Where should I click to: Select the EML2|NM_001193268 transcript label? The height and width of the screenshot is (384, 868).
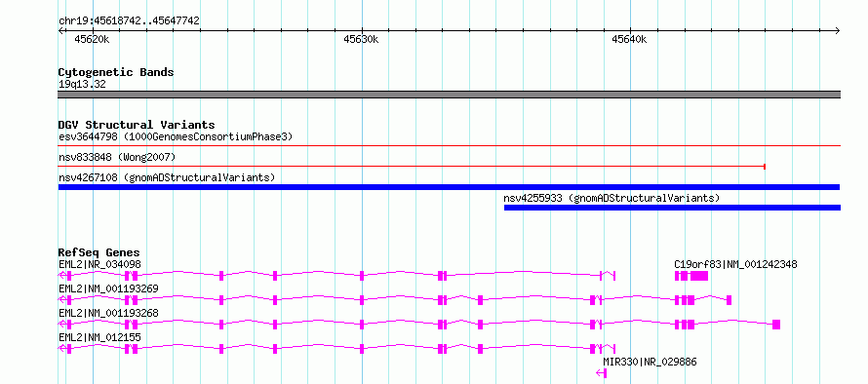click(x=108, y=313)
